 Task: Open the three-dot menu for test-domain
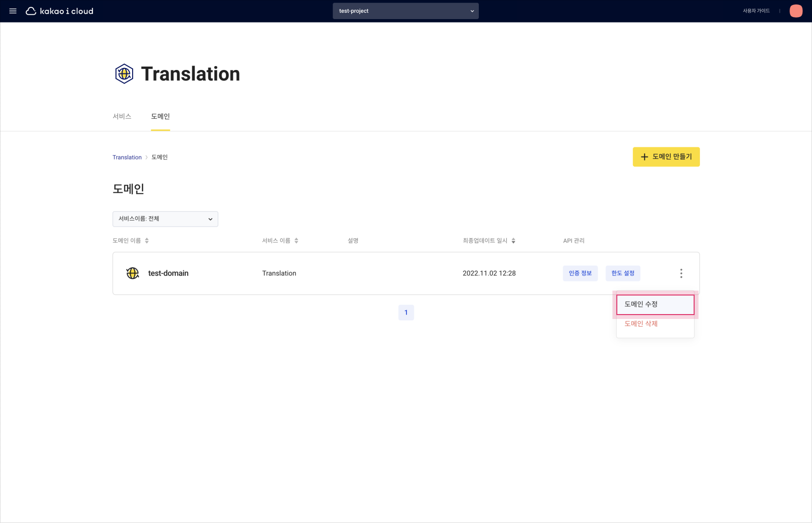pos(681,273)
